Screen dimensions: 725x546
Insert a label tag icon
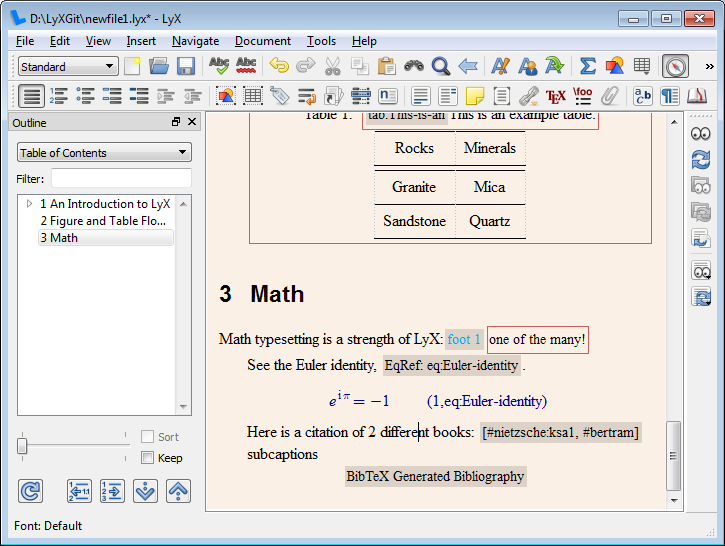279,96
